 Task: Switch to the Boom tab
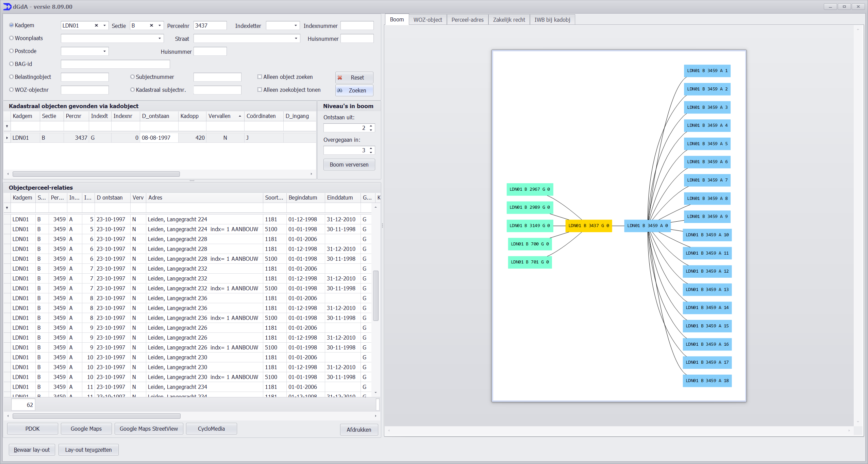(x=397, y=19)
